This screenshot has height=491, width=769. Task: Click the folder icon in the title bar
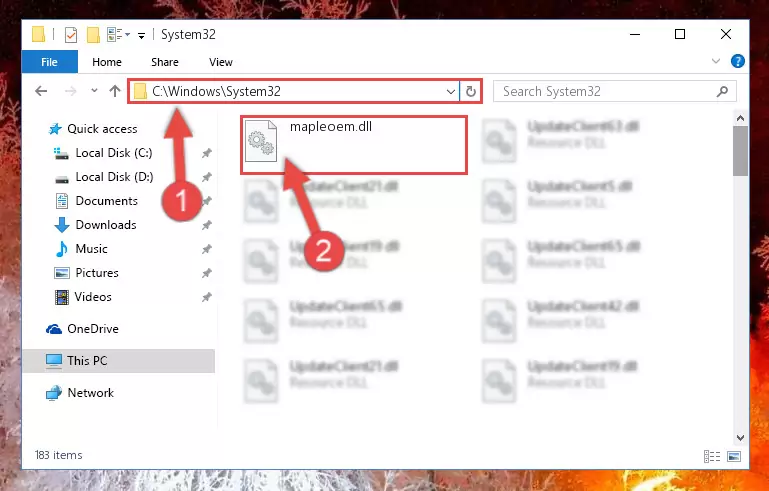(38, 34)
